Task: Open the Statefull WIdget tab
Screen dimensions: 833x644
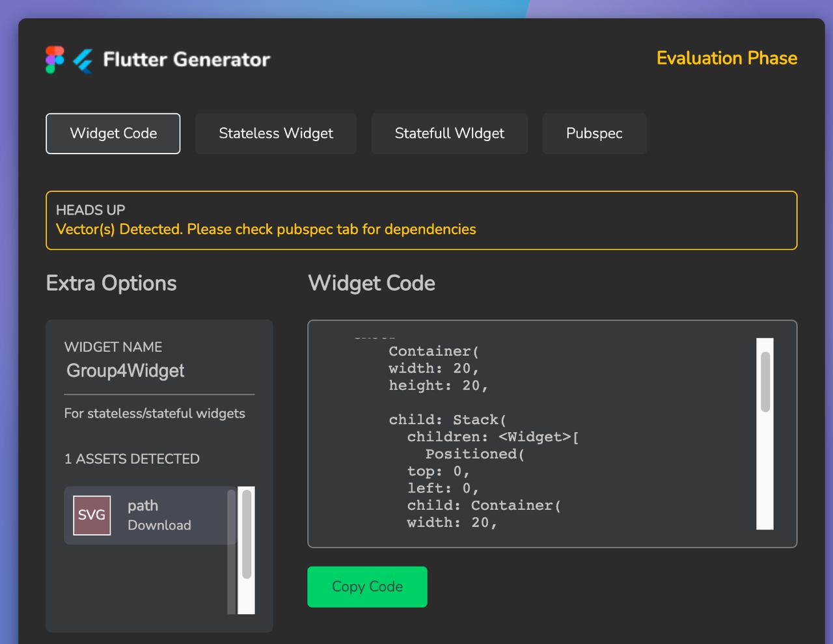Action: (450, 133)
